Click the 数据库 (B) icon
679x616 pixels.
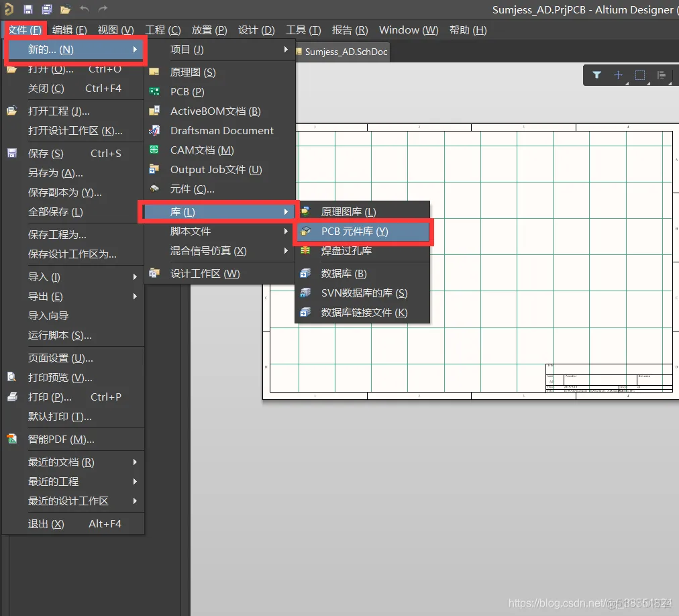[x=305, y=273]
